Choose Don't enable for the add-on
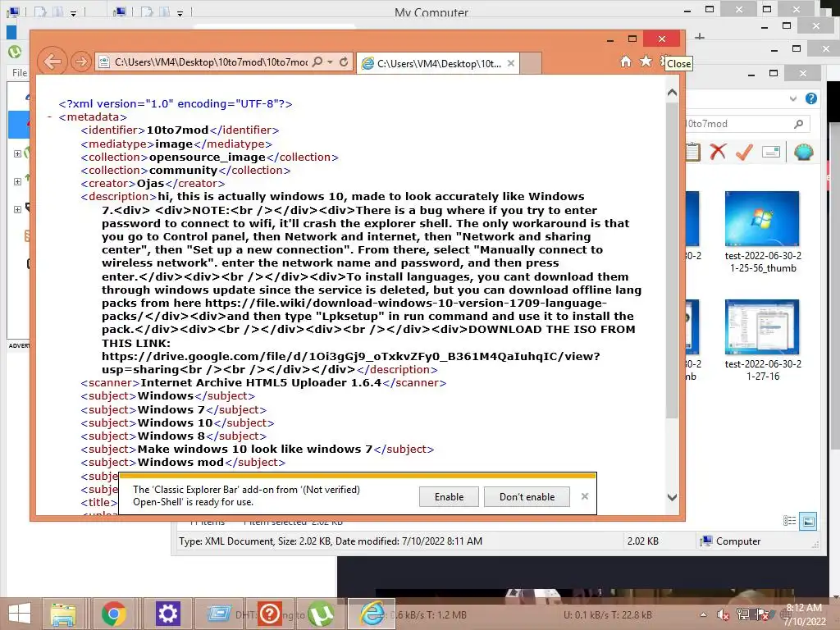840x630 pixels. click(x=527, y=496)
